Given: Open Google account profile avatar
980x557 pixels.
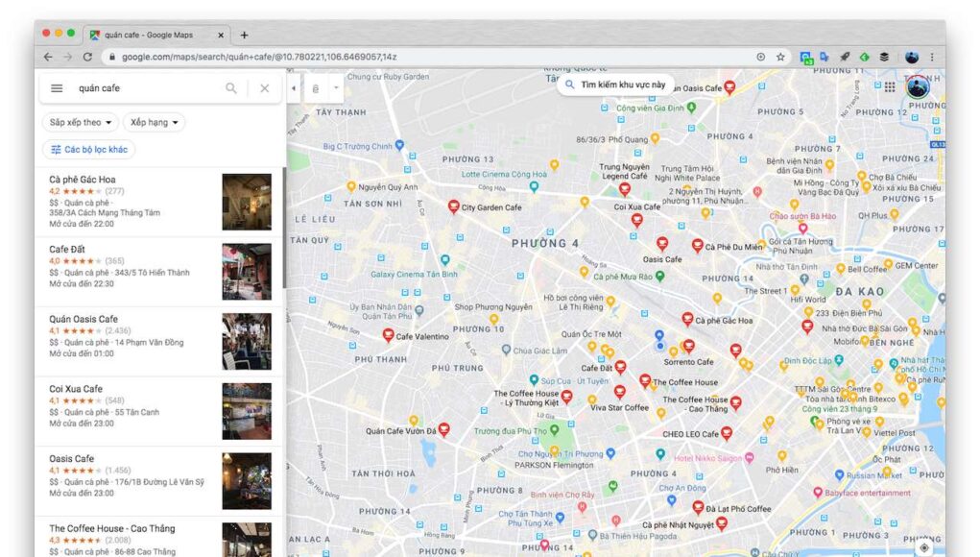Looking at the screenshot, I should click(x=918, y=86).
